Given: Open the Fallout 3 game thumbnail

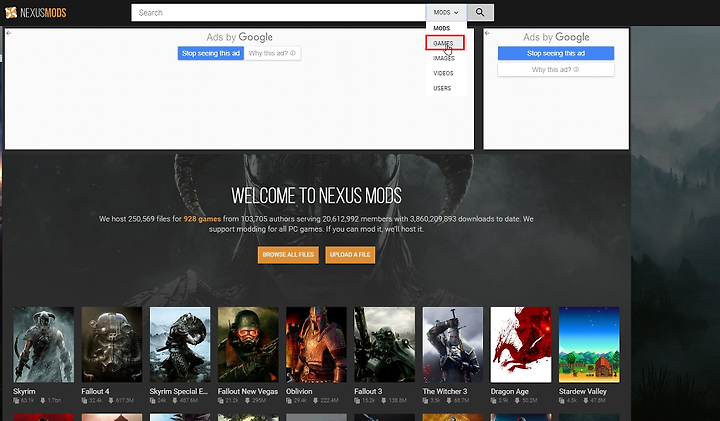Looking at the screenshot, I should point(384,345).
